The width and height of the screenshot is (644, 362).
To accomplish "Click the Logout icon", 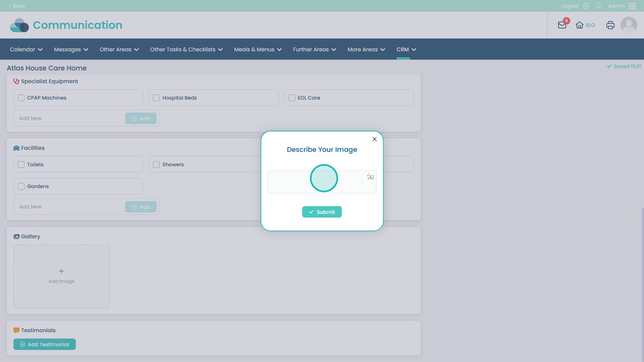I will 586,6.
